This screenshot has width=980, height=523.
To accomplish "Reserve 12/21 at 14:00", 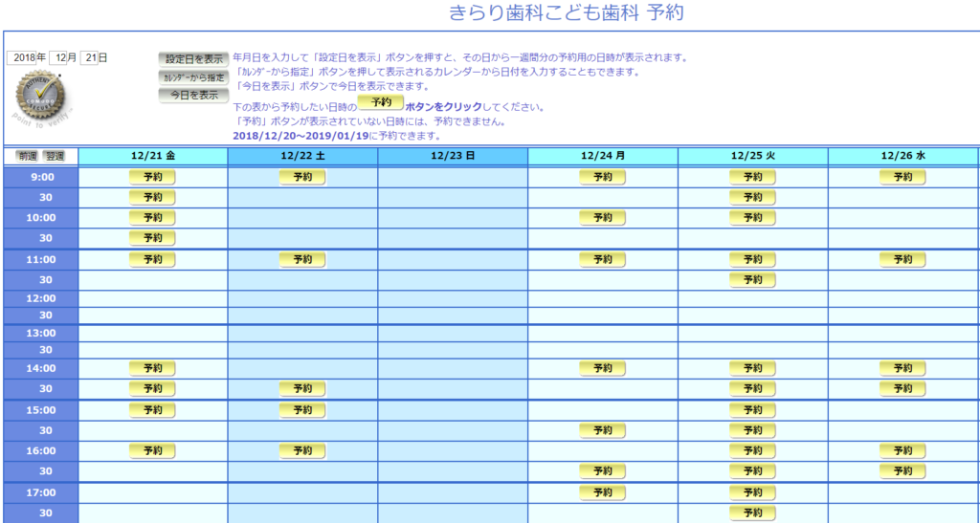I will coord(152,369).
